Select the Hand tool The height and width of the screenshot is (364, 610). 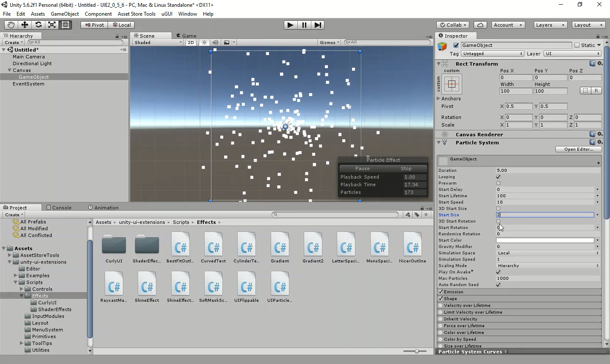(11, 25)
